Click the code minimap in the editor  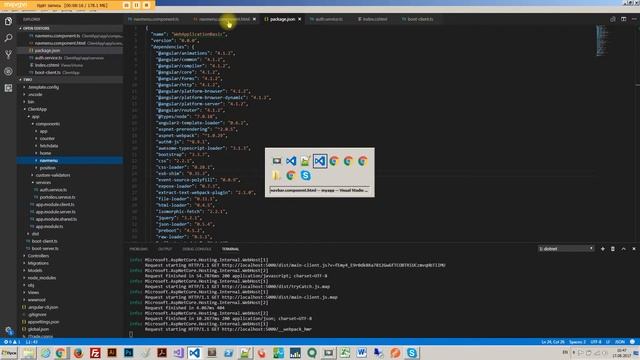(602, 40)
